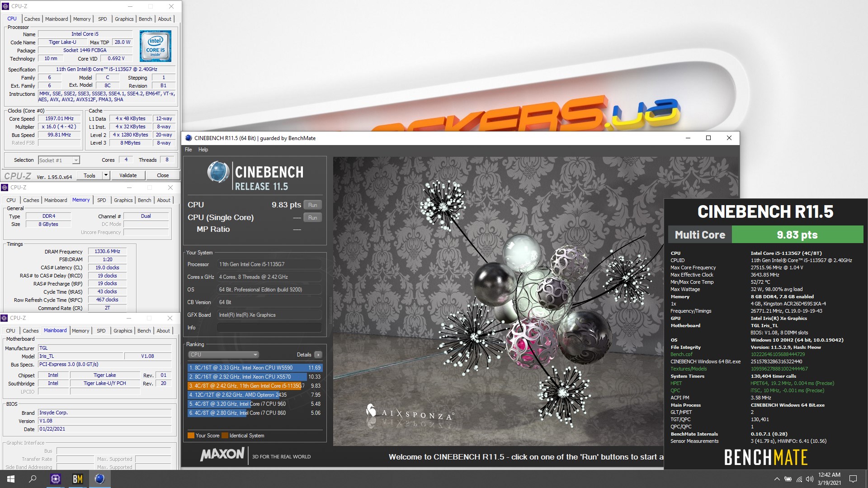Open taskbar search magnifier
Screen dimensions: 868x488
pyautogui.click(x=33, y=479)
